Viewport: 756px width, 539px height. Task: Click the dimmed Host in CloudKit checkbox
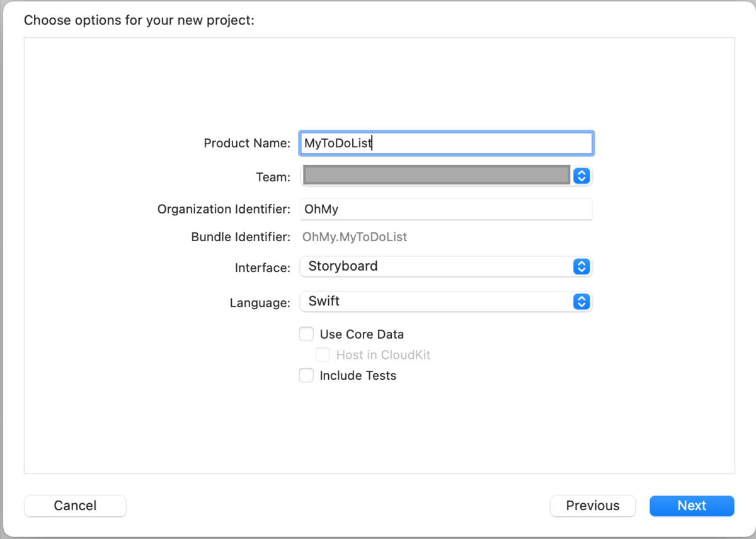click(x=323, y=355)
